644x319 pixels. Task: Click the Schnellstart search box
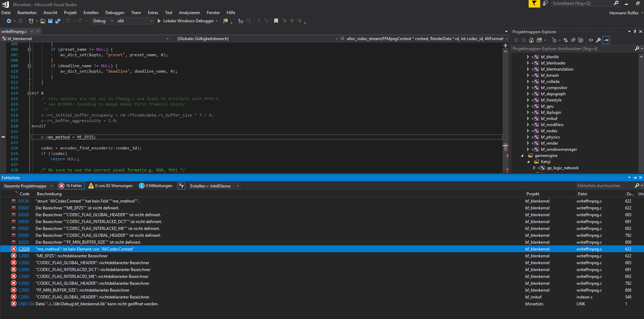point(582,3)
